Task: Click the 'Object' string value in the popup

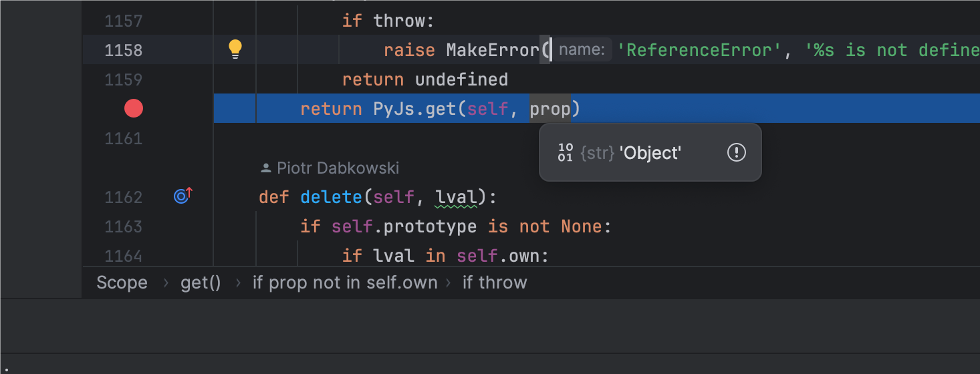Action: pos(650,153)
